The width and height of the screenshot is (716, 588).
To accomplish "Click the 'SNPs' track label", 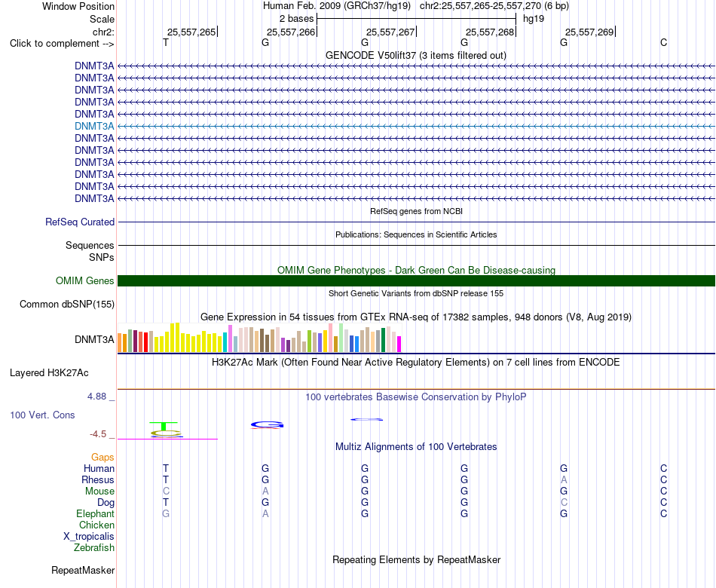I will 102,257.
